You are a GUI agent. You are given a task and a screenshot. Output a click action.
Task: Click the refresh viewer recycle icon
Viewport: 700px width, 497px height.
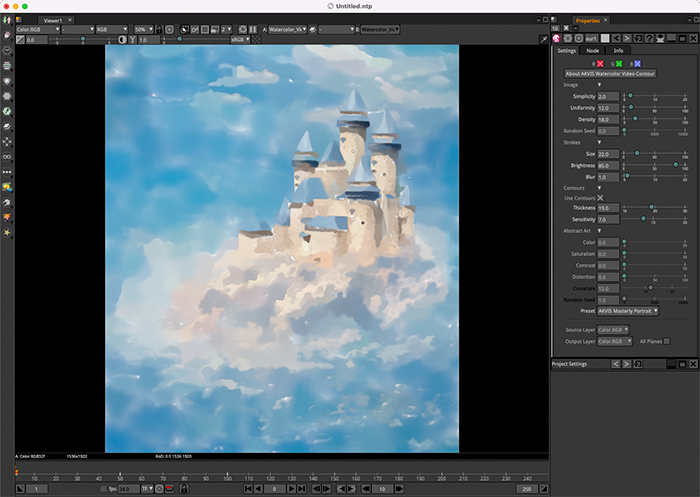tap(242, 29)
